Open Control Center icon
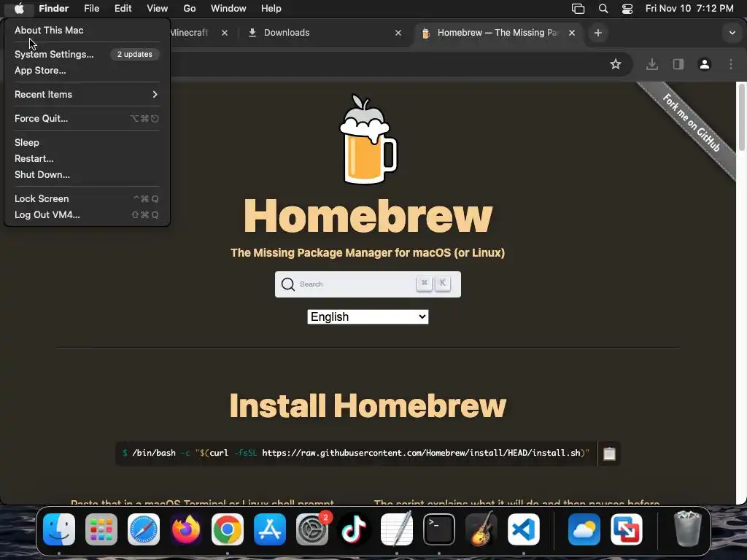Screen dimensions: 747x560 tap(627, 9)
